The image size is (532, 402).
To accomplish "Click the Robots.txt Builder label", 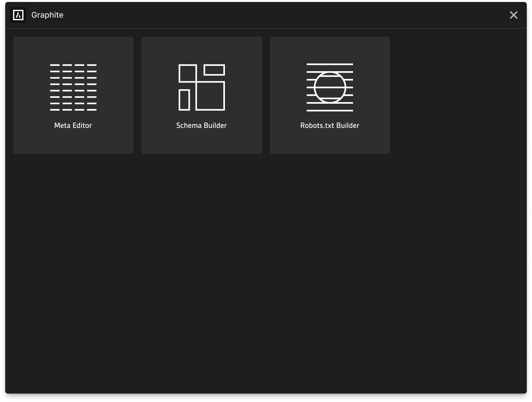I will click(330, 126).
